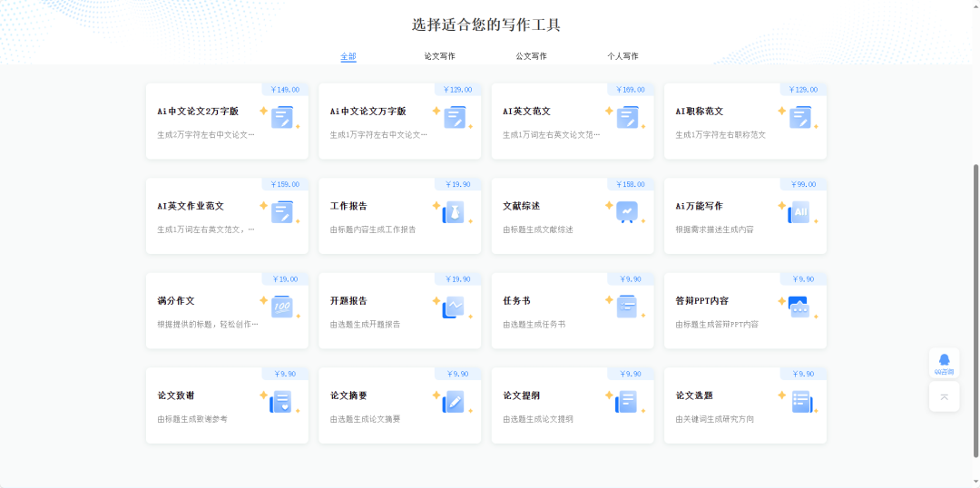The width and height of the screenshot is (980, 488).
Task: Click the 答辩PPT内容 title
Action: pyautogui.click(x=701, y=300)
